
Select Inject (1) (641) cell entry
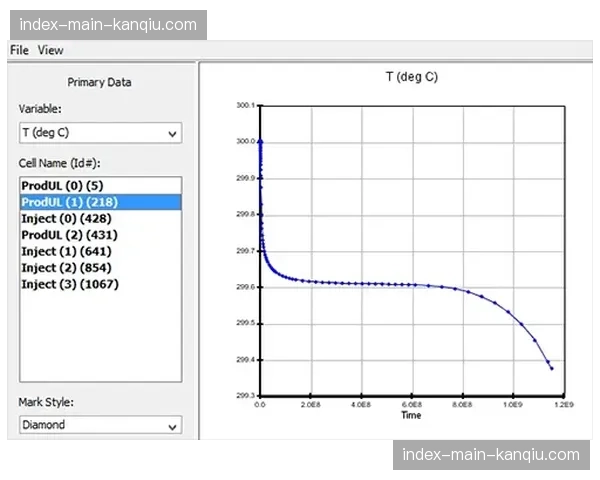pyautogui.click(x=66, y=251)
